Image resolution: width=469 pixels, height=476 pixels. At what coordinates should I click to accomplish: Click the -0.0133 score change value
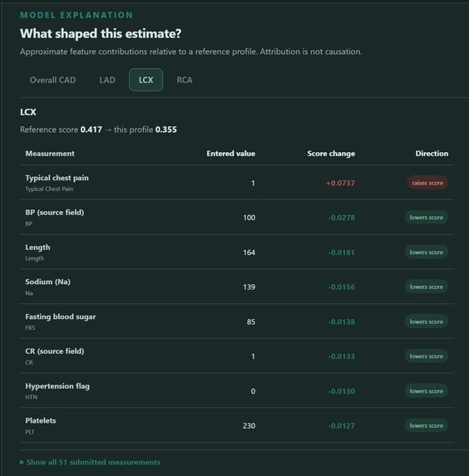341,356
